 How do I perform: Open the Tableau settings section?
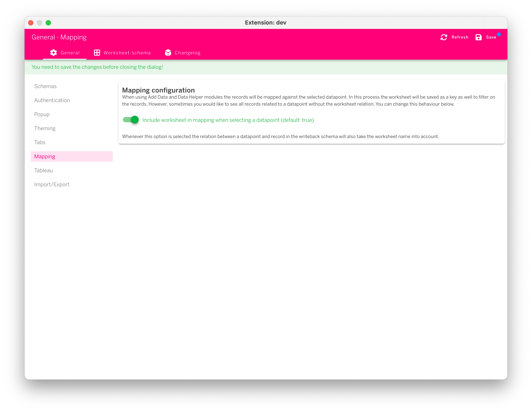coord(43,170)
